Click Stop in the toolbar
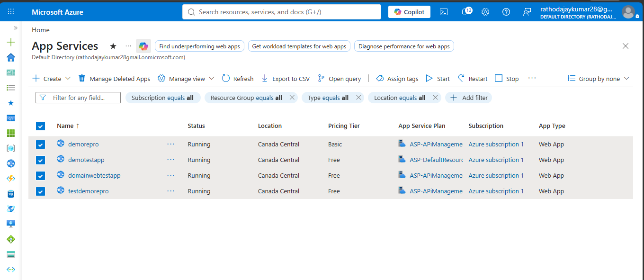The height and width of the screenshot is (280, 644). coord(507,79)
